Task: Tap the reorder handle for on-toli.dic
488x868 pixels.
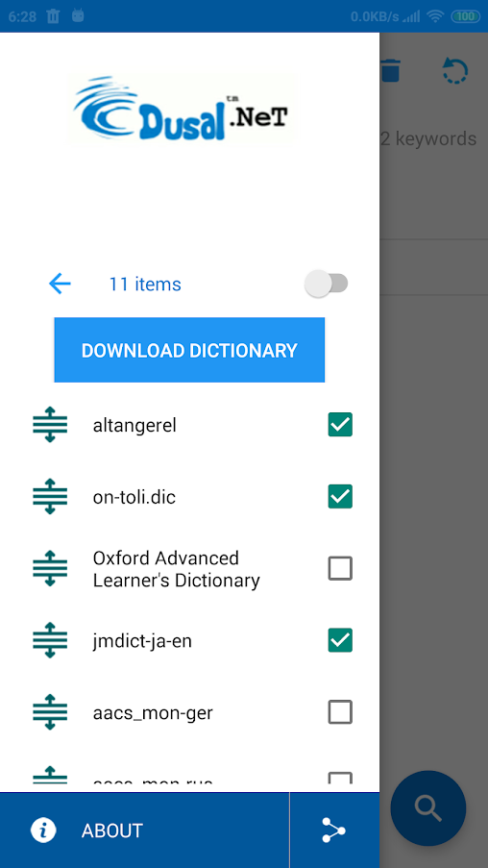Action: click(50, 497)
